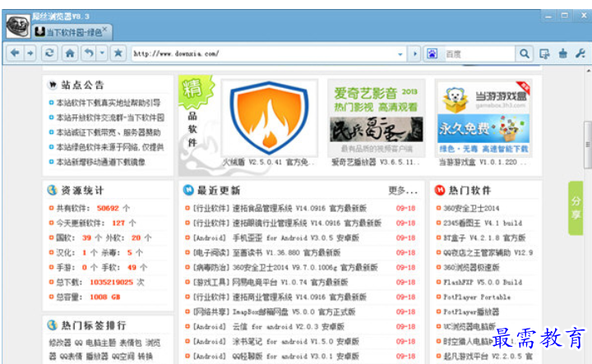Screen dimensions: 592x364
Task: Click 爱奇艺播放器 V3.6.5.11 link
Action: coord(375,162)
